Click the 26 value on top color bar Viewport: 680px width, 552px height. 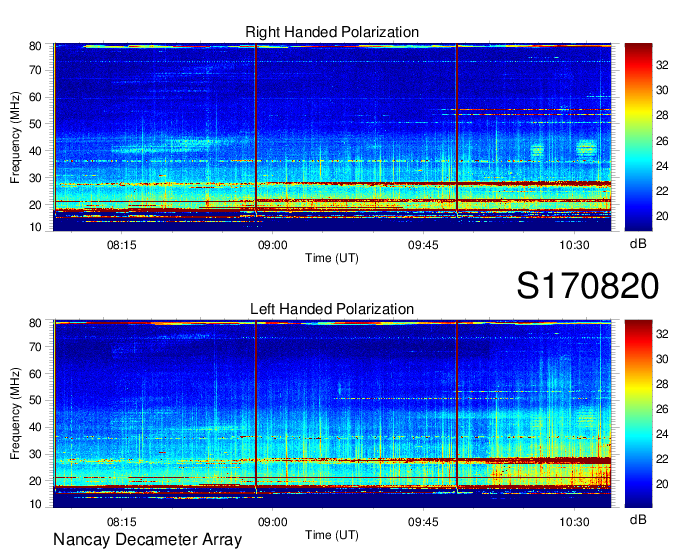[x=662, y=141]
